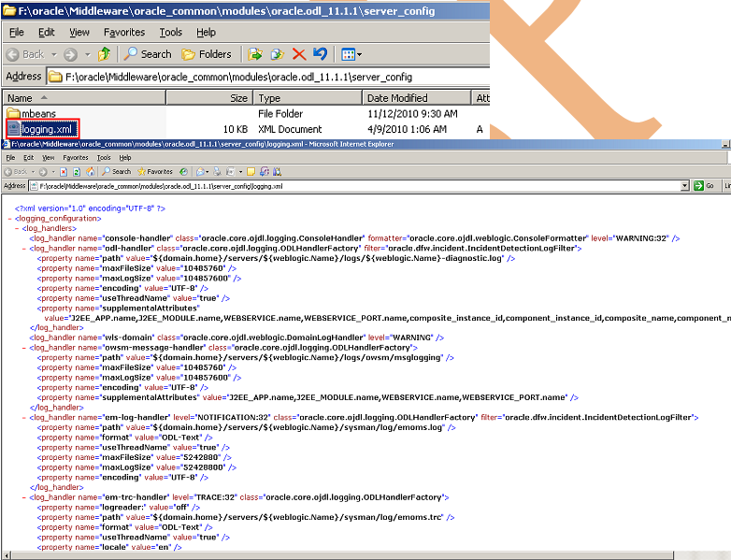This screenshot has width=731, height=560.
Task: Open IE address bar dropdown arrow
Action: 684,186
